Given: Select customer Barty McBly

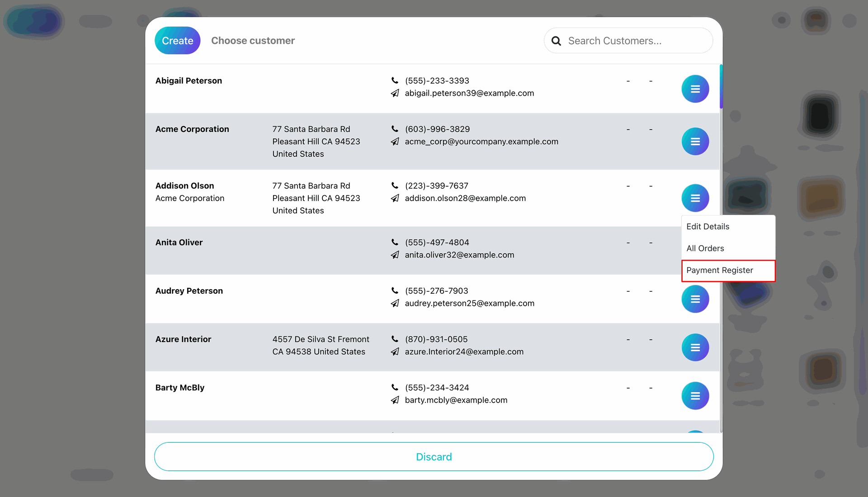Looking at the screenshot, I should click(x=180, y=387).
